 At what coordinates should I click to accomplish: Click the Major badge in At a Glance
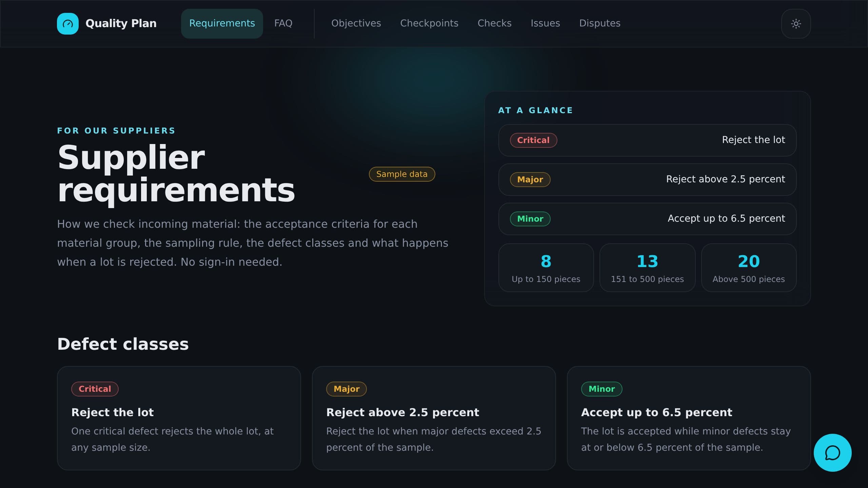pos(530,180)
